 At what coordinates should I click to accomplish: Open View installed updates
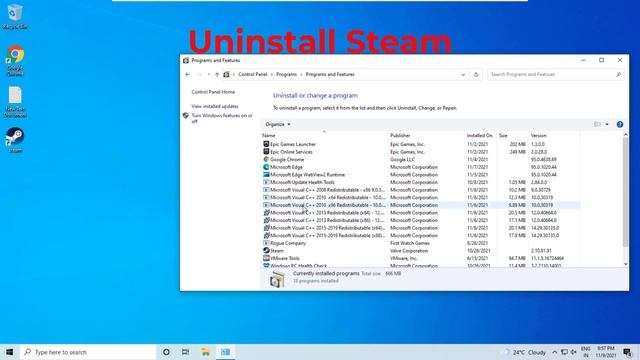tap(215, 106)
